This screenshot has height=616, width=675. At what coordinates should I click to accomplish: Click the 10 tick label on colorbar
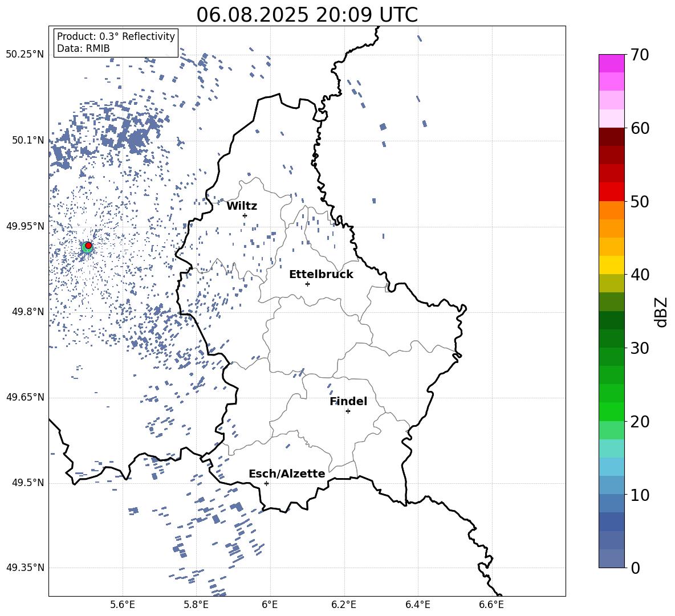point(640,495)
